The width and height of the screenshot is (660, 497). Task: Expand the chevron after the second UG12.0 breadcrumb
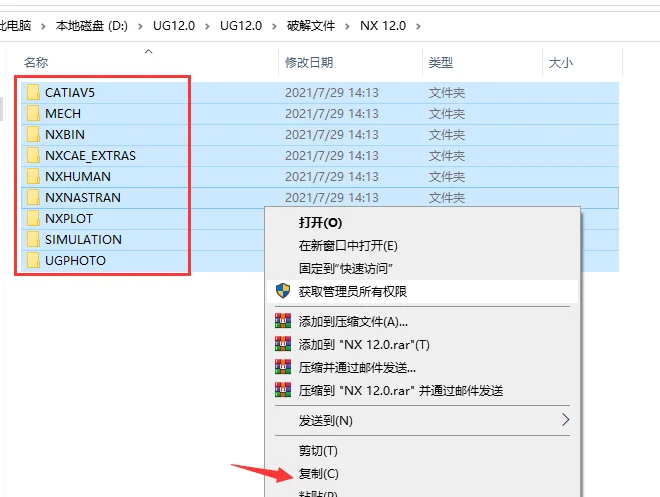(274, 27)
